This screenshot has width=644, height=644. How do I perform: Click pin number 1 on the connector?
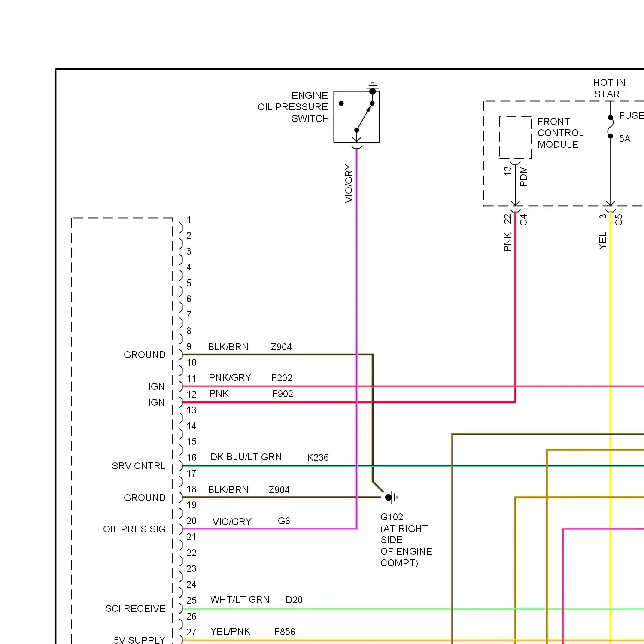[189, 220]
